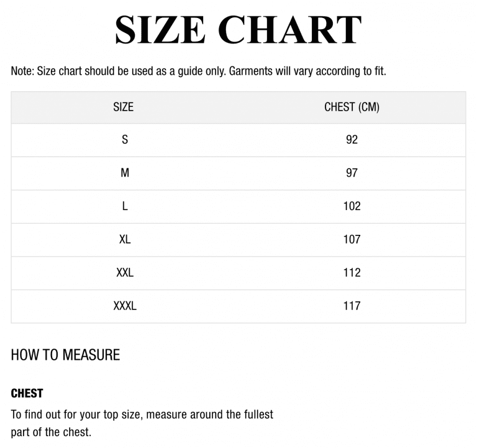The height and width of the screenshot is (448, 477).
Task: Click the 97 chest measurement value
Action: tap(352, 173)
